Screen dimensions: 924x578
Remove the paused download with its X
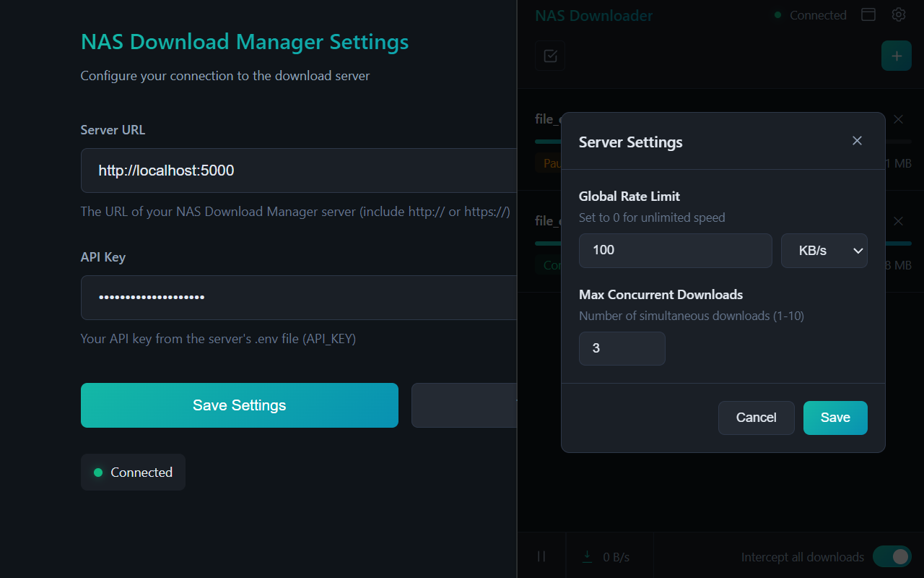pyautogui.click(x=898, y=119)
